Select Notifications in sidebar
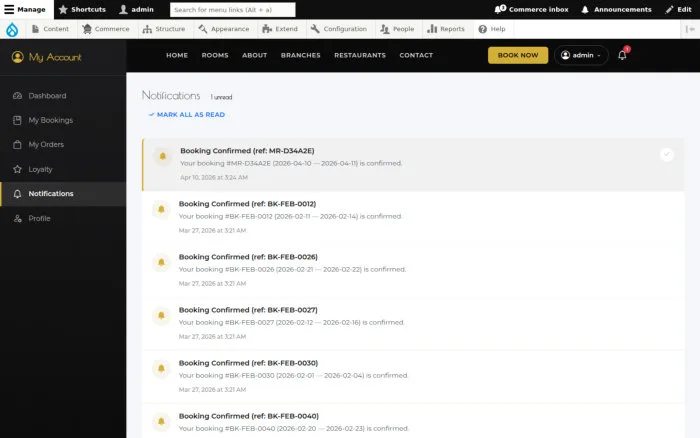 pos(63,194)
